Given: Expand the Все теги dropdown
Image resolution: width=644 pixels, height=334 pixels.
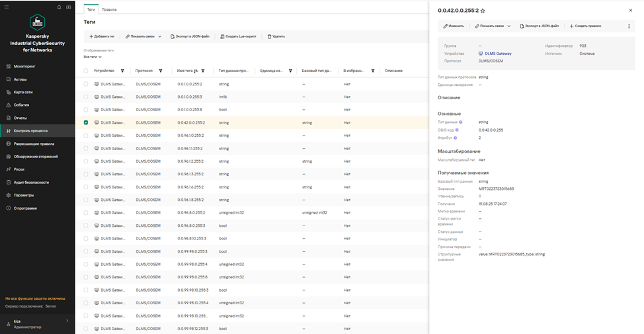Looking at the screenshot, I should (x=93, y=57).
